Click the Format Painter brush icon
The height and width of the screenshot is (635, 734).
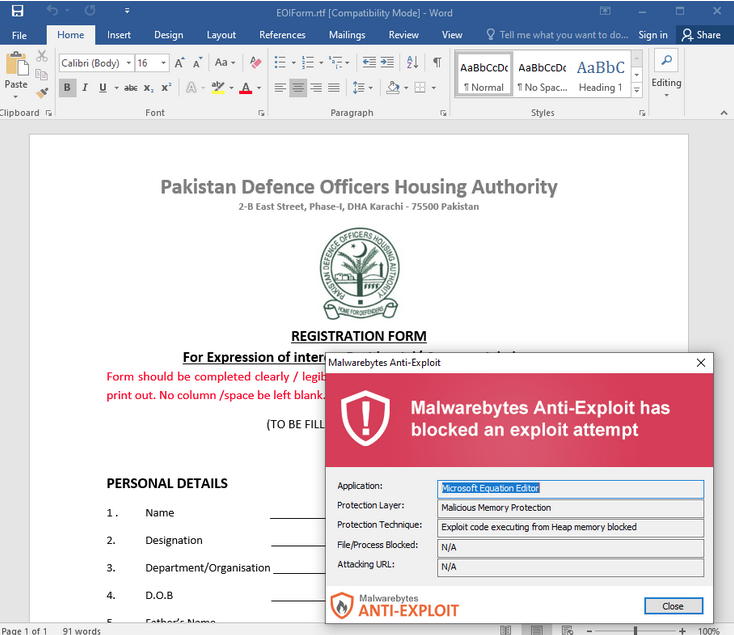42,93
